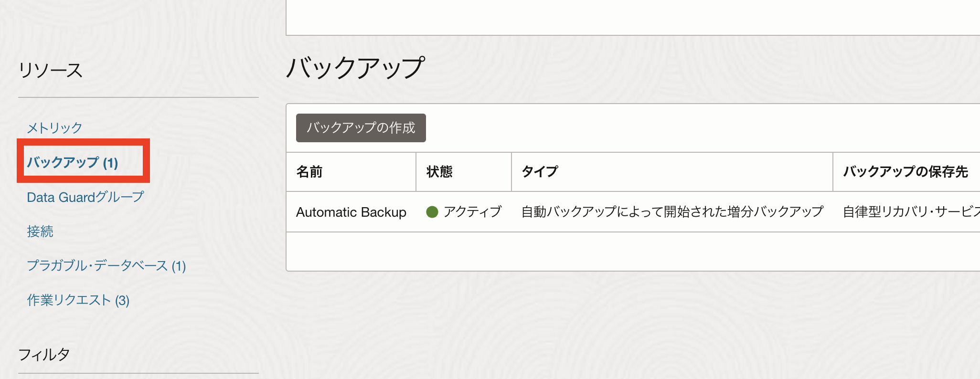The height and width of the screenshot is (379, 980).
Task: View 作業リクエスト (3) list
Action: 78,300
